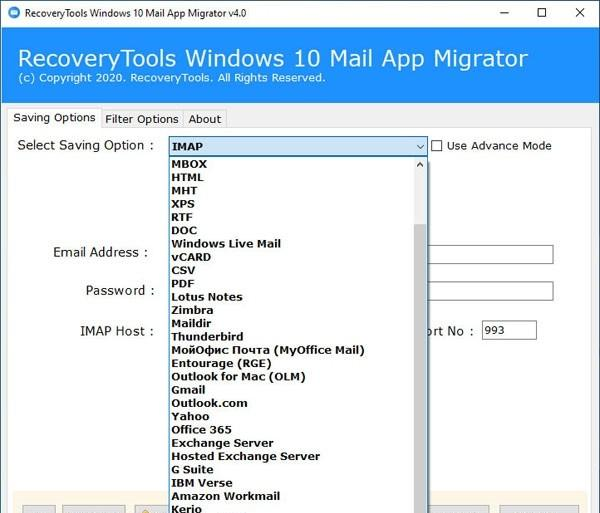This screenshot has width=600, height=513.
Task: Select Office 365 option
Action: tap(293, 430)
